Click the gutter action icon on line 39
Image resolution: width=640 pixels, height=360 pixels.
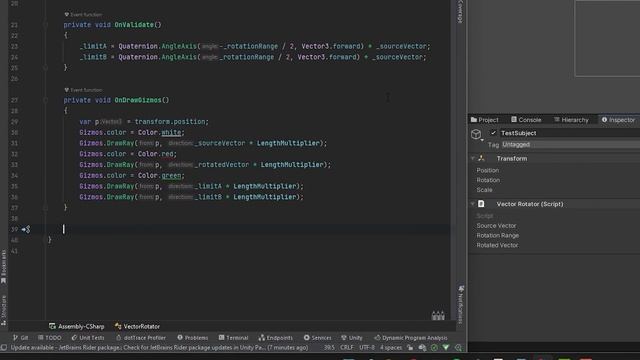(x=26, y=229)
